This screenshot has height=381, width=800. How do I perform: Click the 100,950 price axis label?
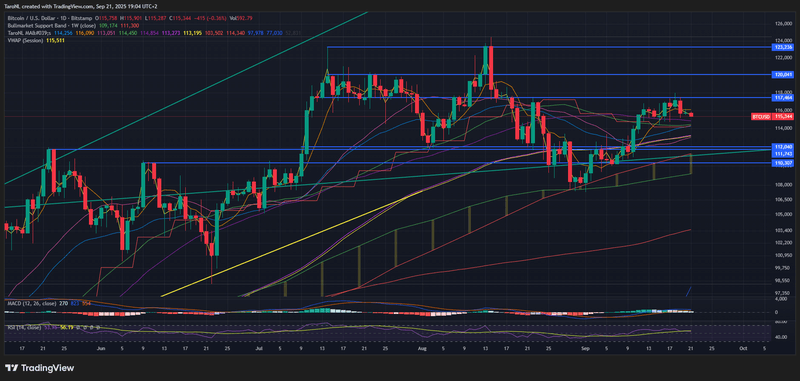[783, 255]
